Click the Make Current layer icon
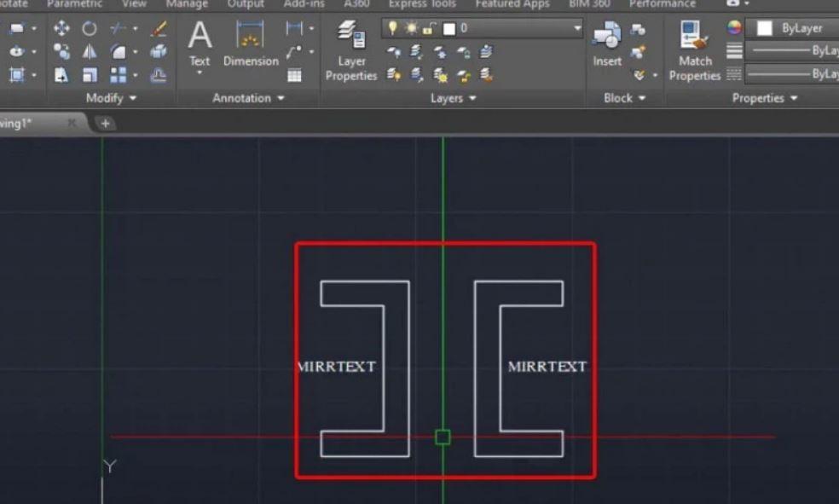This screenshot has height=504, width=839. 486,51
